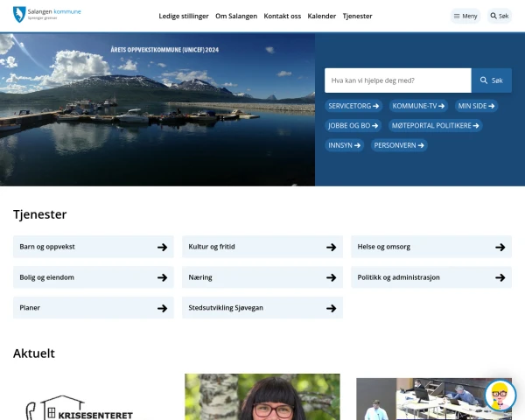525x420 pixels.
Task: Open Om Salangen in the top navigation
Action: tap(236, 16)
